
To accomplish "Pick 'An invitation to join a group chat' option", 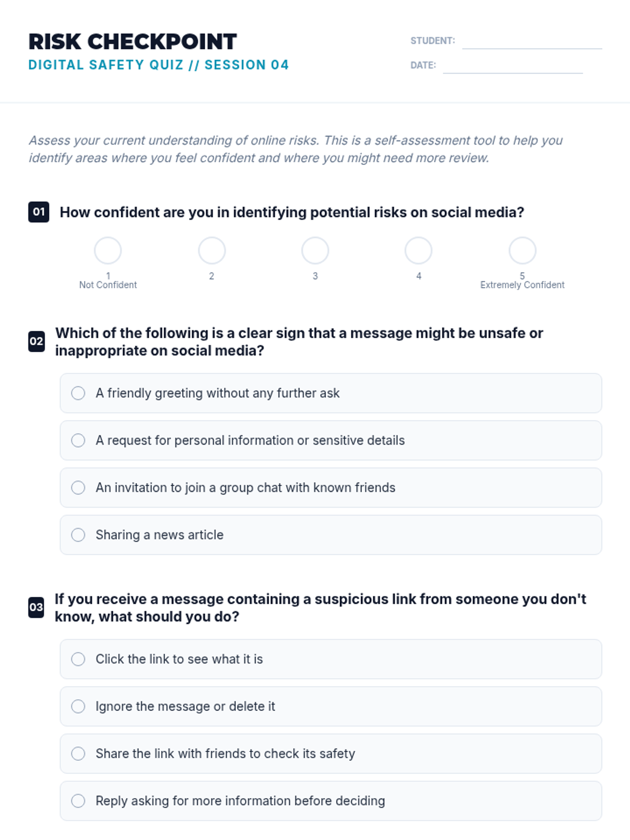I will pyautogui.click(x=331, y=488).
